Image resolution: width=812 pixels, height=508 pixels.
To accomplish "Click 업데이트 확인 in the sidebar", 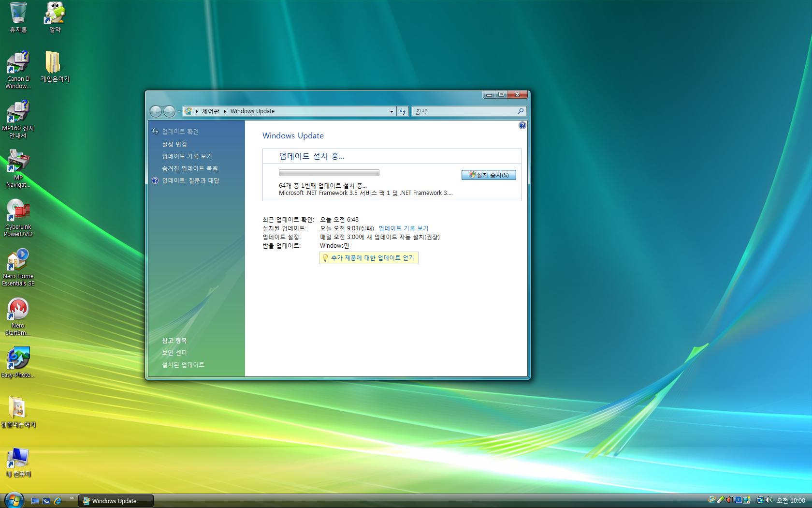I will [180, 132].
